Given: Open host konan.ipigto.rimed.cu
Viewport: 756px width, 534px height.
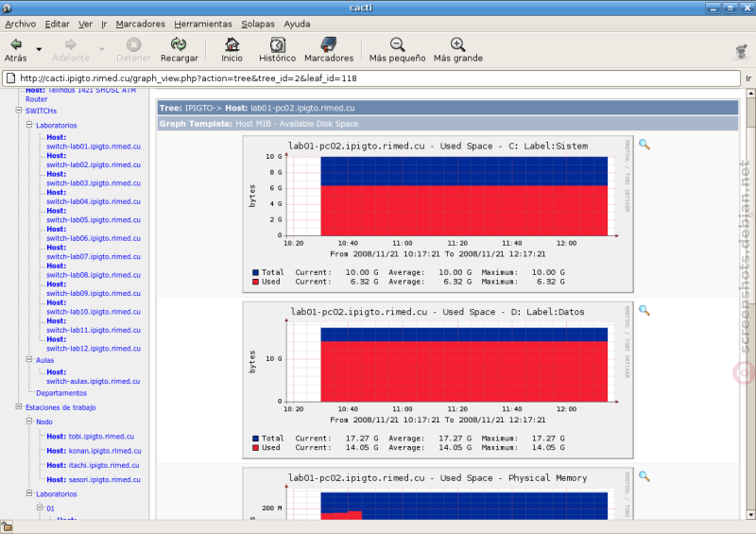Looking at the screenshot, I should tap(94, 451).
